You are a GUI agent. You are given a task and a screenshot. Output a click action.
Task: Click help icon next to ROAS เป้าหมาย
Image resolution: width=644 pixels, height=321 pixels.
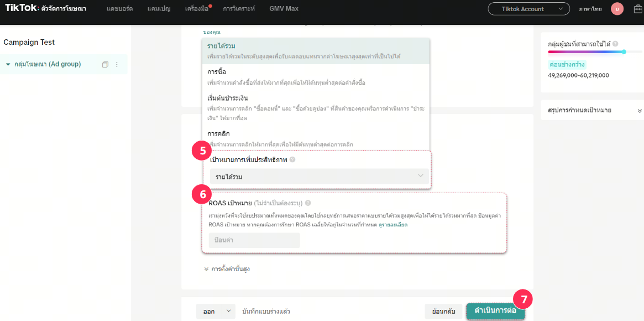pos(308,203)
